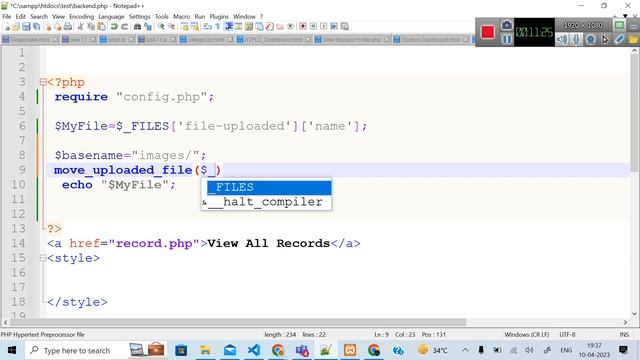Open recordings folder in recorder bar
The height and width of the screenshot is (360, 640).
click(633, 39)
